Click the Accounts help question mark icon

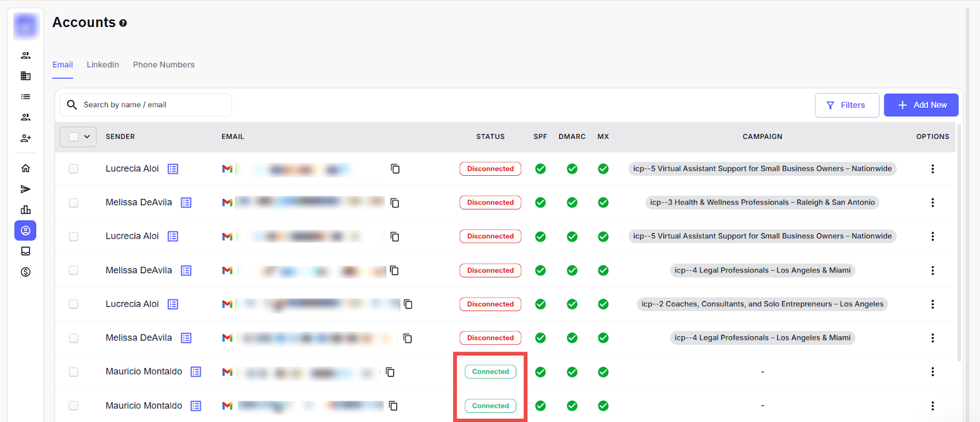123,23
